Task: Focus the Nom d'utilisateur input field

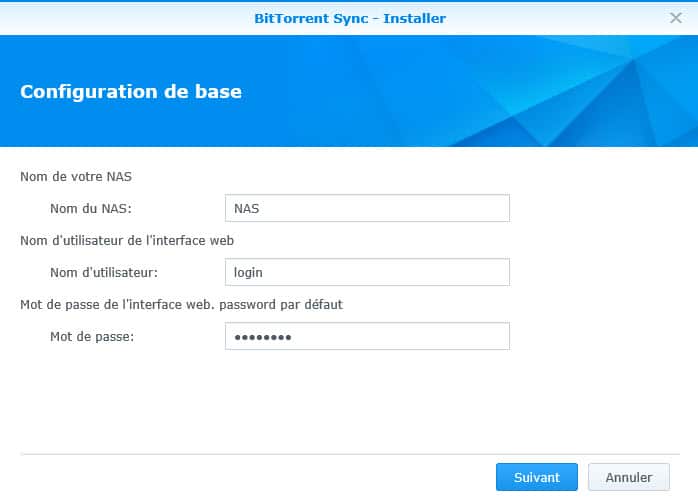Action: 367,272
